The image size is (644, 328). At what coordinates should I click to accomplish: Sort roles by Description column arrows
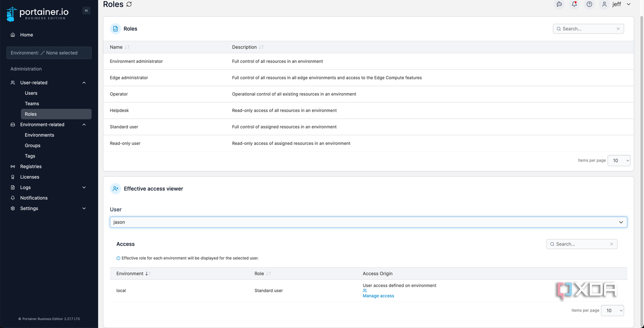tap(261, 47)
